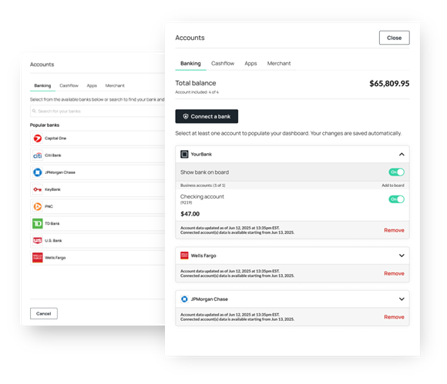Remove the JPMorgan Chase connection
Image resolution: width=447 pixels, height=384 pixels.
point(394,317)
